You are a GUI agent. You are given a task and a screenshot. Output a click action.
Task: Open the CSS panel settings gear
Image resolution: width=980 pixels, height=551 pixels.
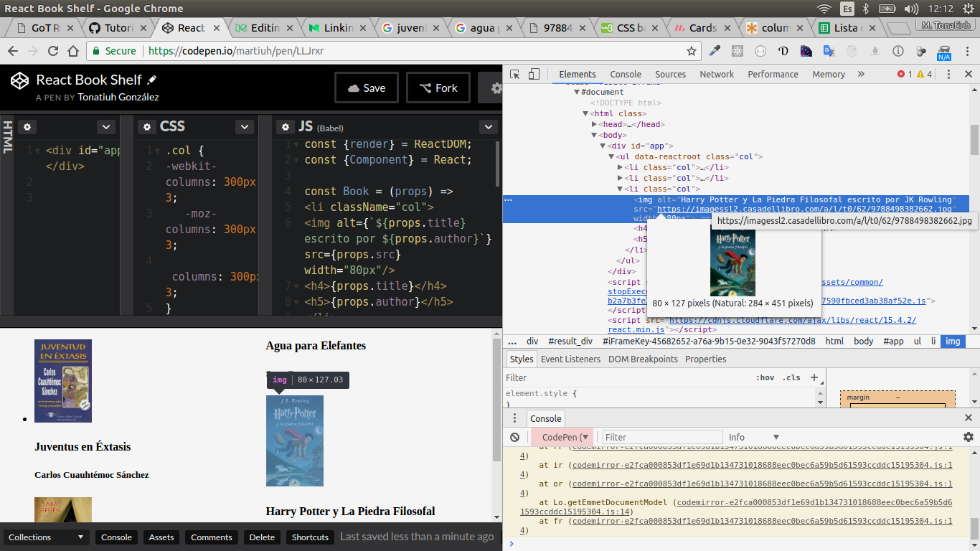click(148, 126)
